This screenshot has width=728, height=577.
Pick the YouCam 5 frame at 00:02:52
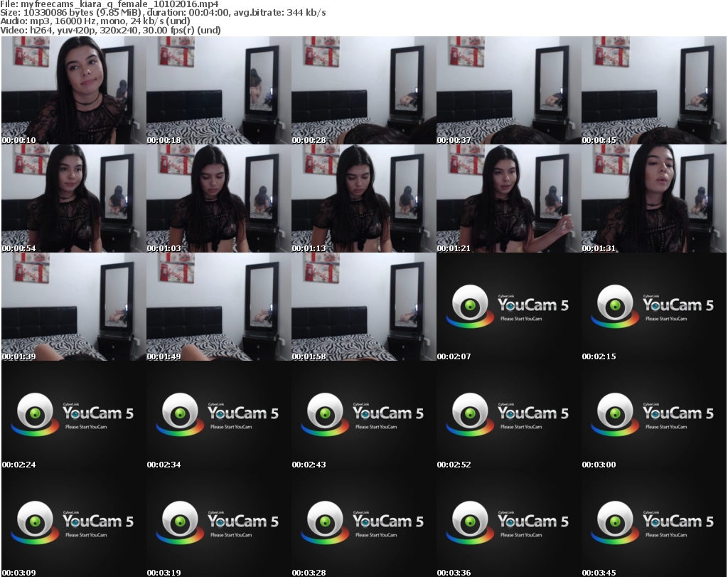tap(509, 415)
